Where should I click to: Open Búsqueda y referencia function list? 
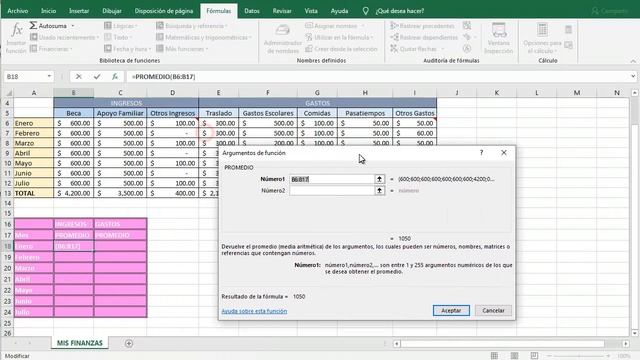(x=192, y=26)
